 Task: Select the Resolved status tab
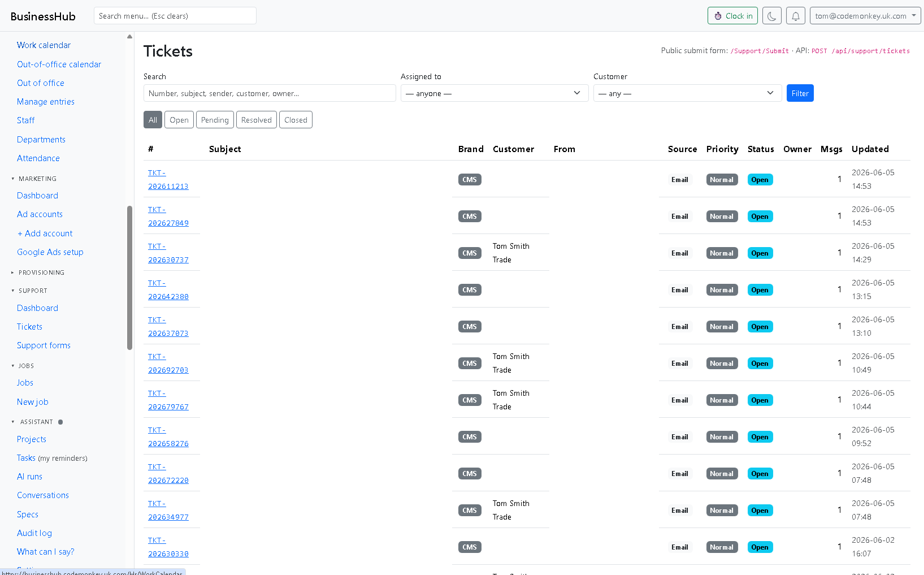click(x=257, y=120)
